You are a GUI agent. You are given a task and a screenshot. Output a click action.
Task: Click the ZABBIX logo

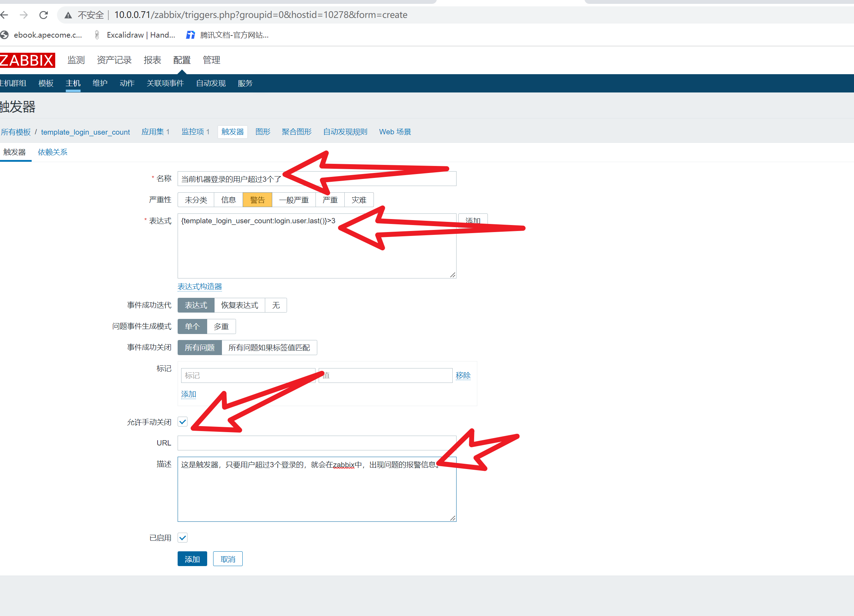pos(27,60)
